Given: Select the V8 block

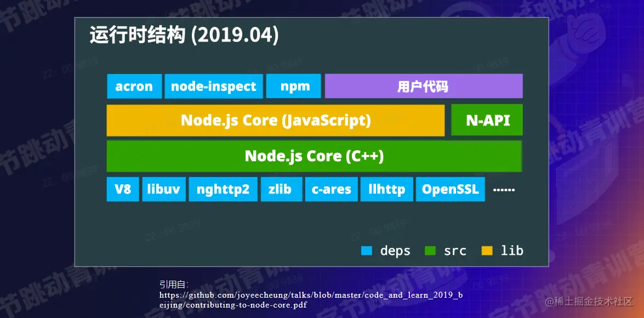Looking at the screenshot, I should 123,189.
